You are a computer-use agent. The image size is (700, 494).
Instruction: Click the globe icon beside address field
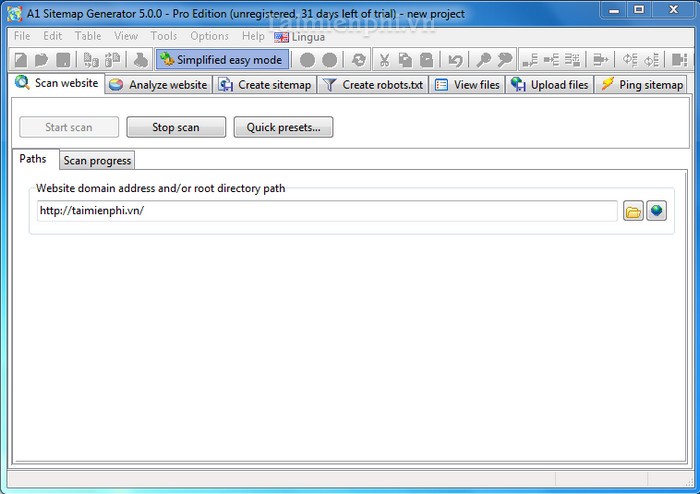[x=656, y=211]
